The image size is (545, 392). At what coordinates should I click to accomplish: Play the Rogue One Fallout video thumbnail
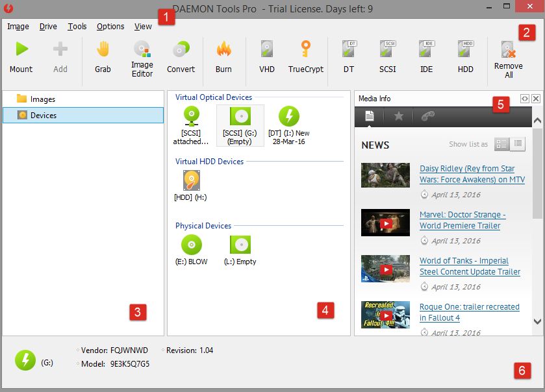coord(385,315)
